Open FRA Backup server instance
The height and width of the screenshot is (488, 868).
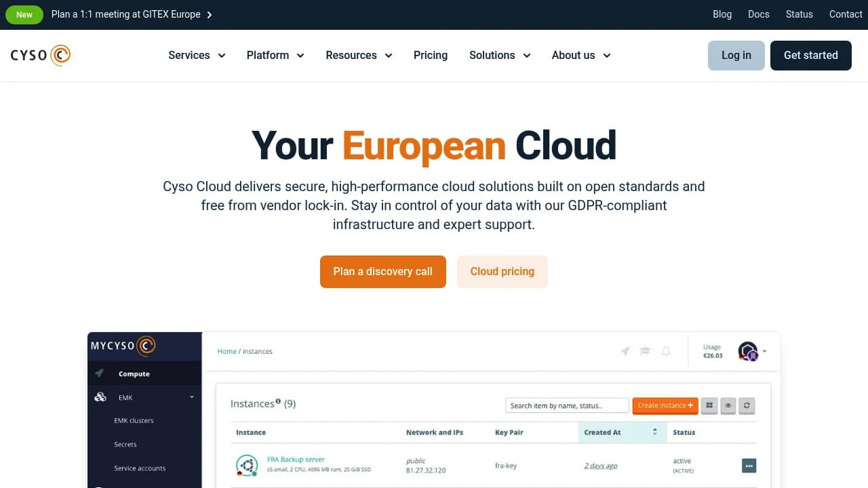tap(296, 460)
